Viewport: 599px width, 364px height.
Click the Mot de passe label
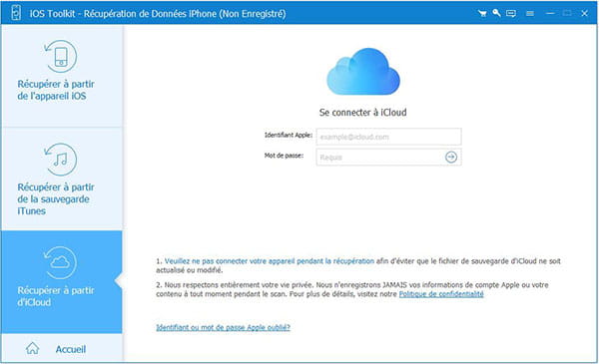click(x=284, y=156)
